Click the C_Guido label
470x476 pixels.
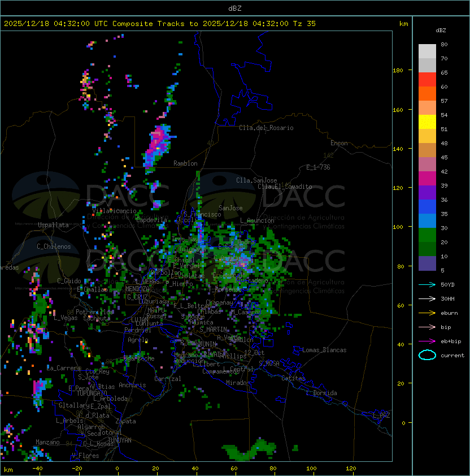[69, 281]
